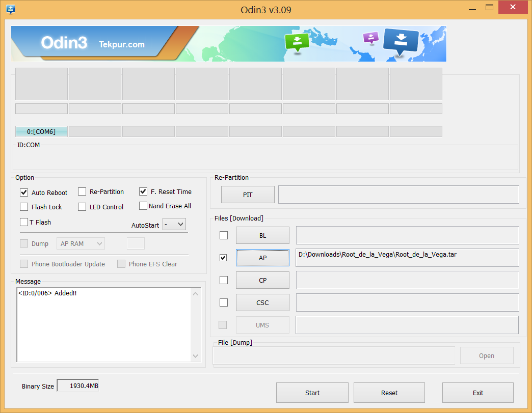This screenshot has width=532, height=413.
Task: Click the PIT button
Action: pyautogui.click(x=248, y=195)
